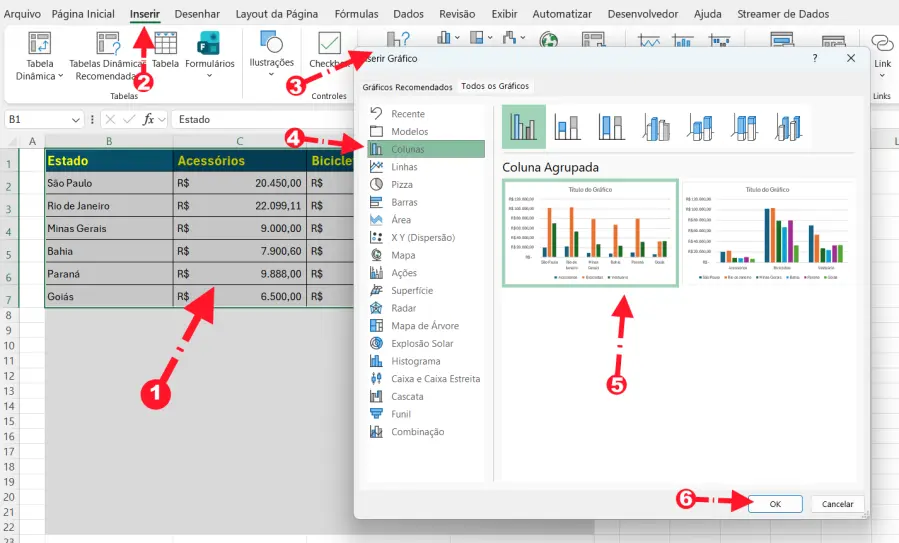This screenshot has width=899, height=543.
Task: Click the formula bar showing Estado
Action: (260, 119)
